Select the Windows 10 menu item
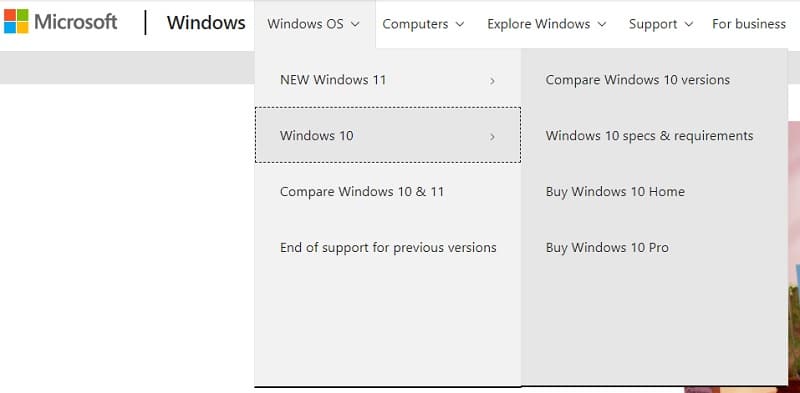Screen dimensions: 800x393 (x=388, y=135)
